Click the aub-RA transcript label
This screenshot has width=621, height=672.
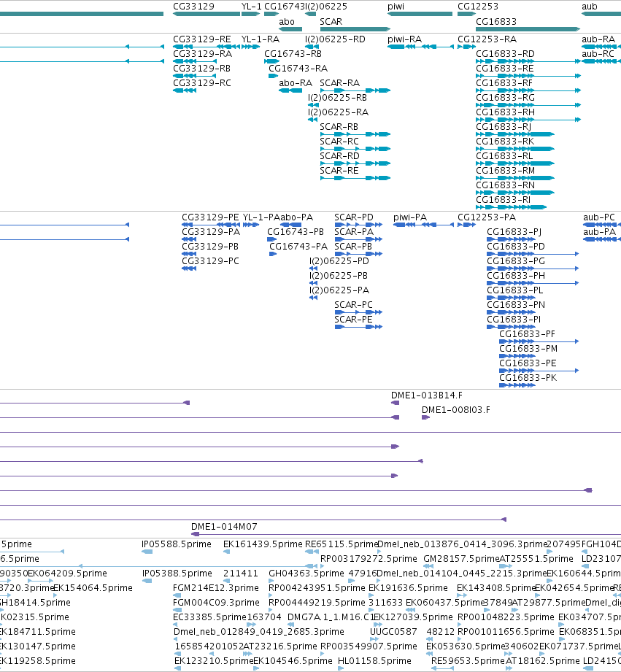pyautogui.click(x=598, y=39)
